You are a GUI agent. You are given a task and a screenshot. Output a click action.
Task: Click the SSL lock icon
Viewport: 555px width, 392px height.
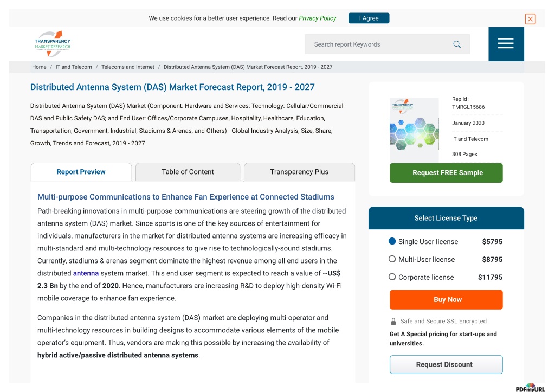(x=393, y=322)
